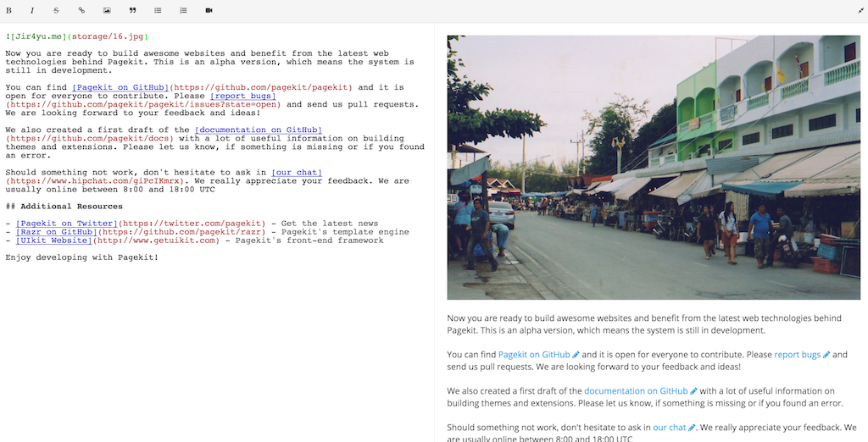
Task: Edit the our chat link pencil icon
Action: (x=692, y=428)
